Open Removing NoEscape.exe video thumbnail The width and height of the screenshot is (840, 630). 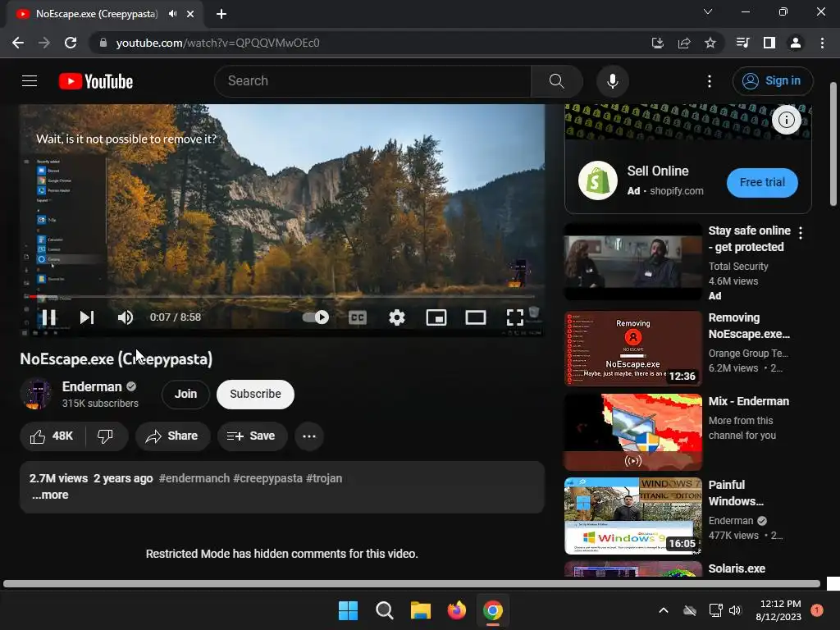point(633,348)
